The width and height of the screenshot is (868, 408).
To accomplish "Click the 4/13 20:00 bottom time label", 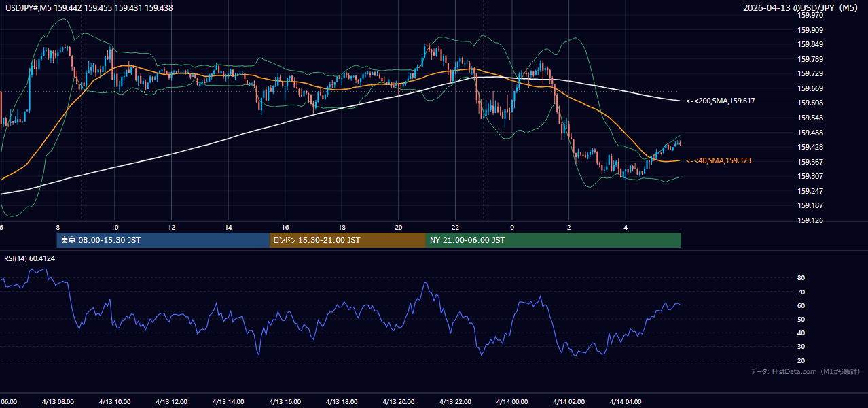I will click(x=399, y=402).
